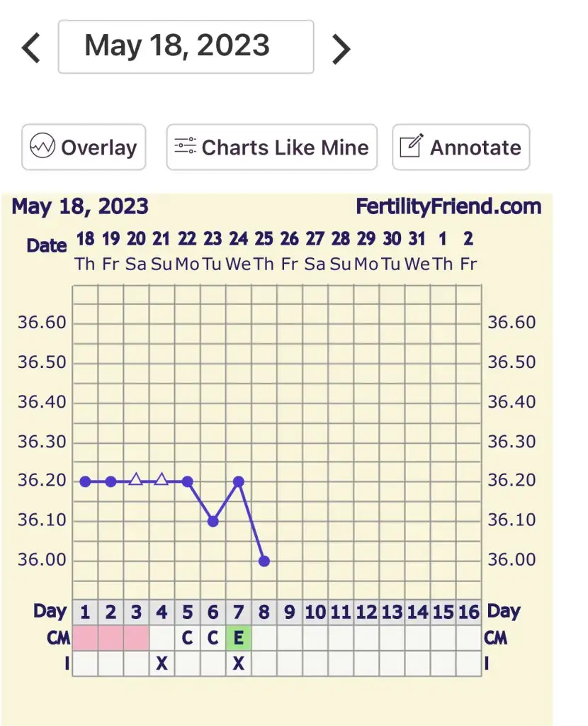Viewport: 588px width, 726px height.
Task: Click the Annotate button
Action: (x=460, y=147)
